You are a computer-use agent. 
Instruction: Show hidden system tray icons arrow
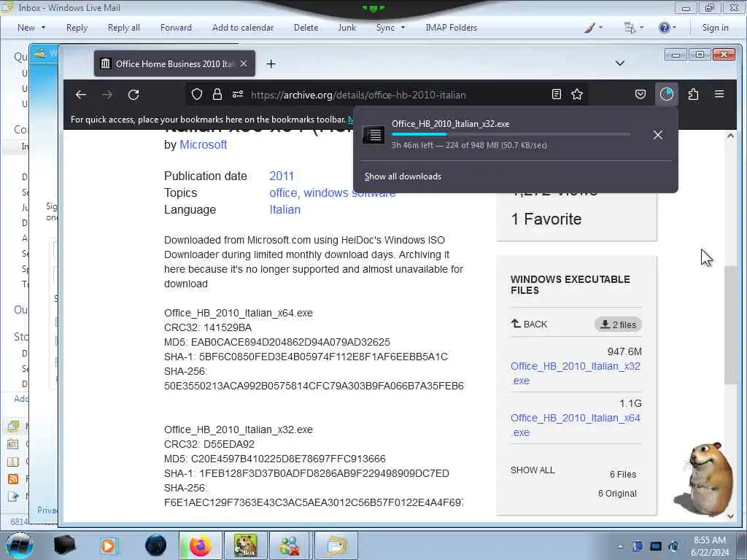(620, 547)
